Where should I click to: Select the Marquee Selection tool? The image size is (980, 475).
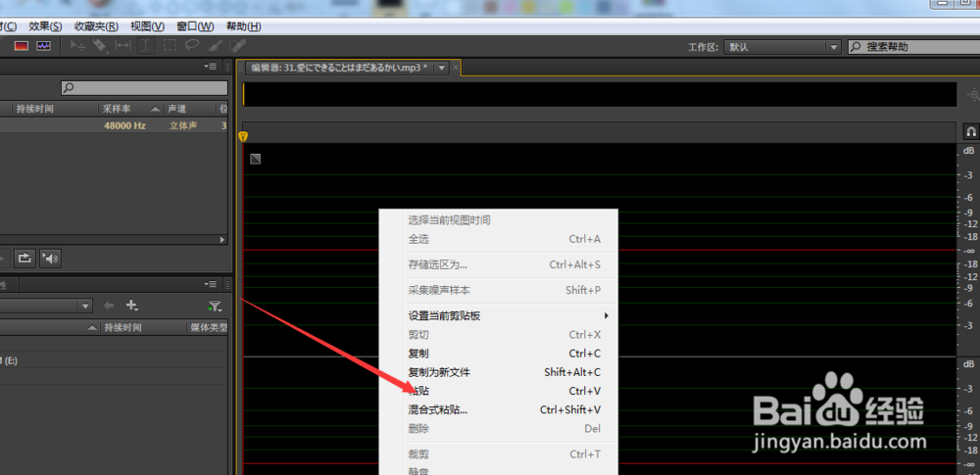[x=170, y=46]
